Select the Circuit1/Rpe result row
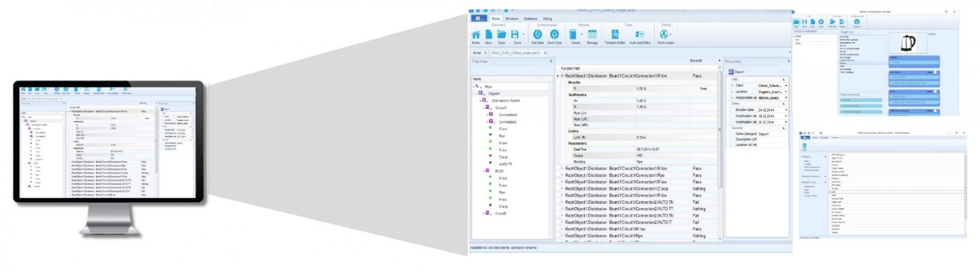Screen dimensions: 980x272 pyautogui.click(x=638, y=236)
